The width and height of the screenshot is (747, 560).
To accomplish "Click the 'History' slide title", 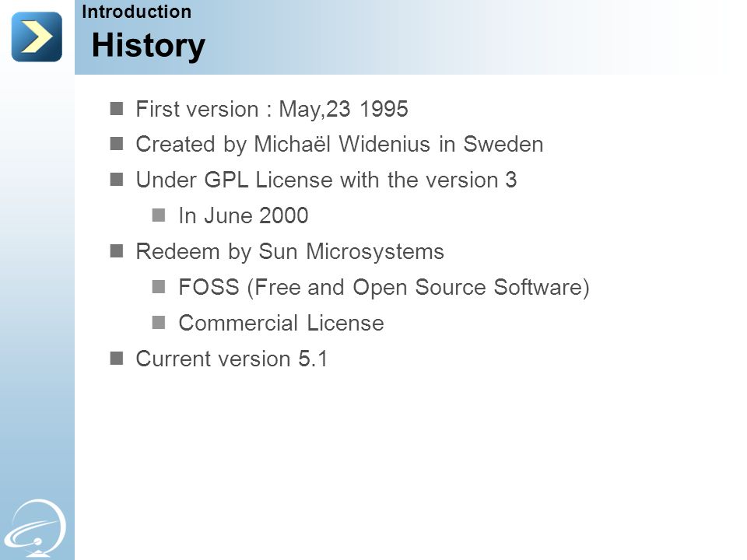I will pyautogui.click(x=148, y=46).
